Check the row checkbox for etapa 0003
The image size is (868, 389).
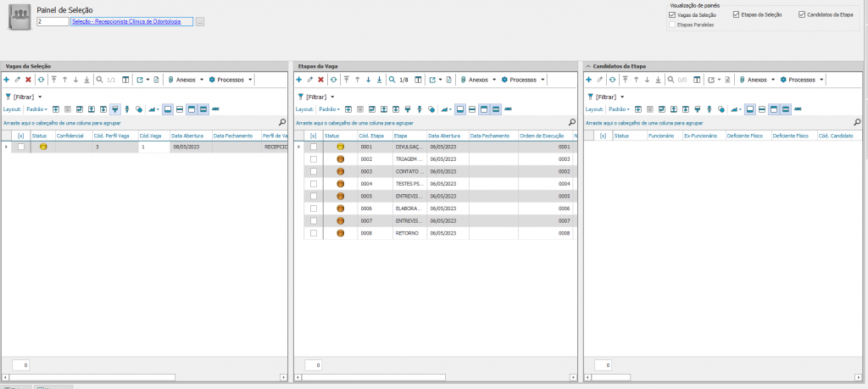coord(314,171)
